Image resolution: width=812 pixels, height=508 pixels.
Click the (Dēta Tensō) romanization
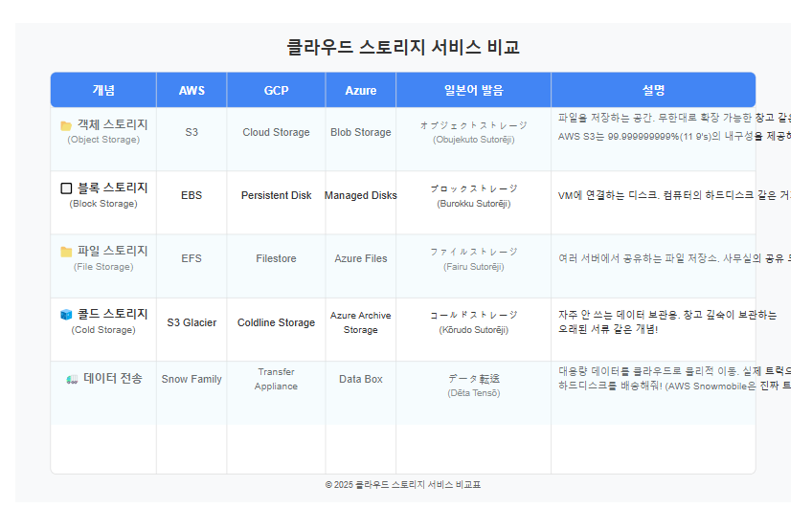click(474, 393)
